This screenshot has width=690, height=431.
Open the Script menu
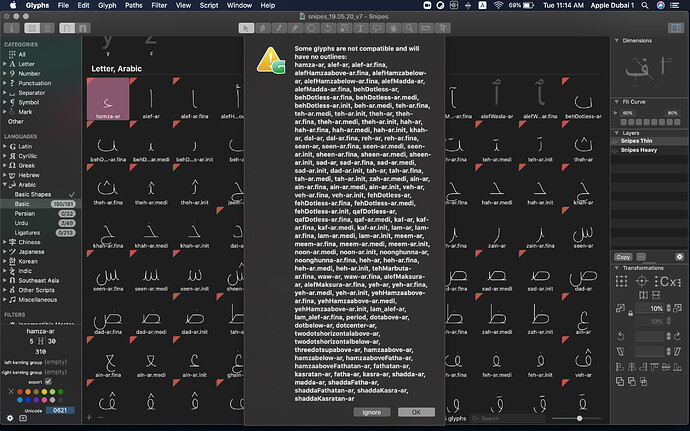(x=209, y=5)
